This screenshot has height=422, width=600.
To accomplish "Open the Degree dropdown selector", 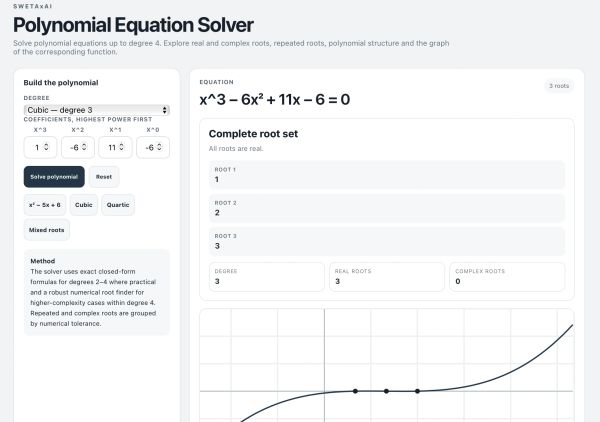I will pyautogui.click(x=96, y=110).
